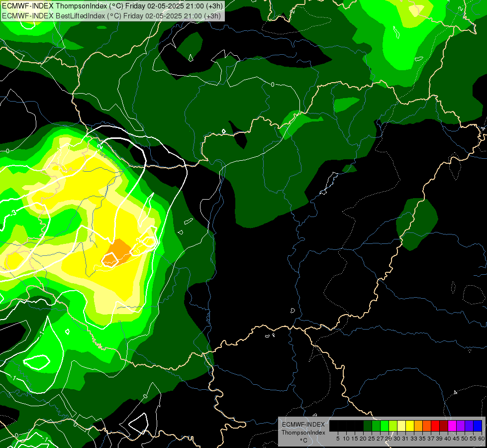Select the indigo 50-55 legend swatch
The height and width of the screenshot is (448, 487).
click(x=469, y=426)
